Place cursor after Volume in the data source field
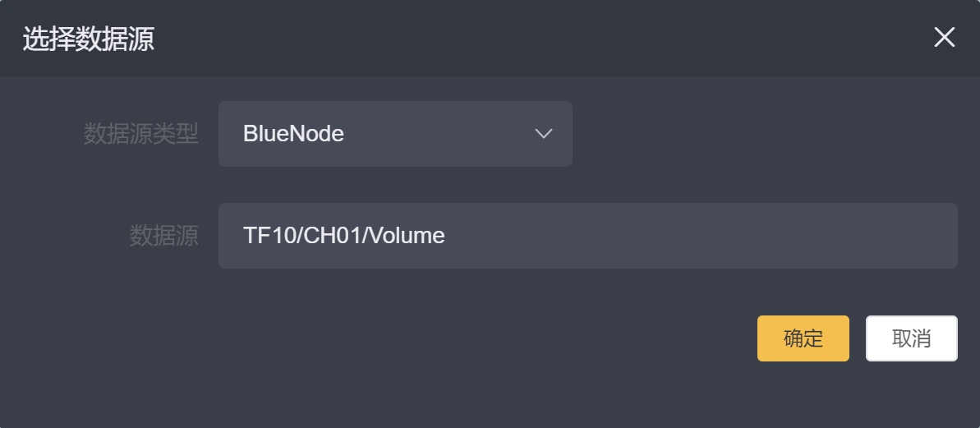 pos(446,236)
